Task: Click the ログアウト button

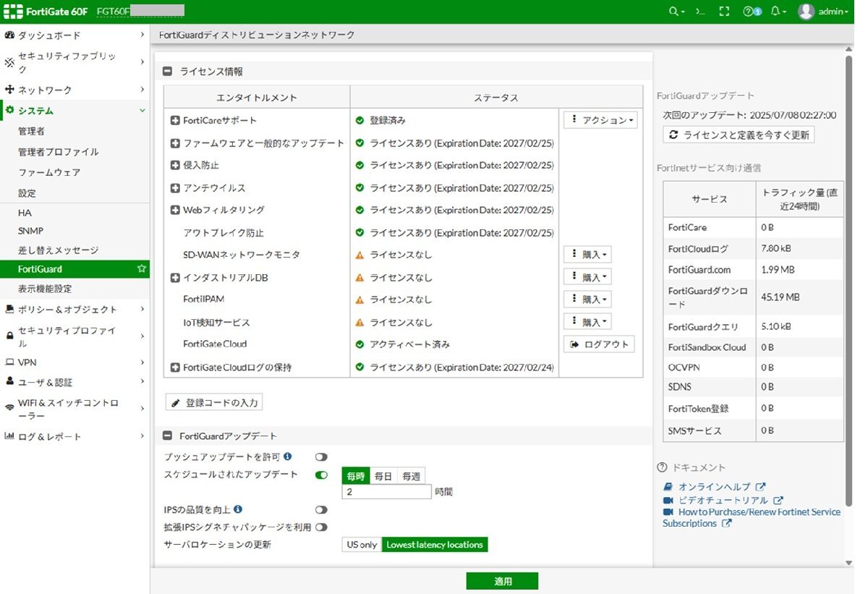Action: (x=599, y=344)
